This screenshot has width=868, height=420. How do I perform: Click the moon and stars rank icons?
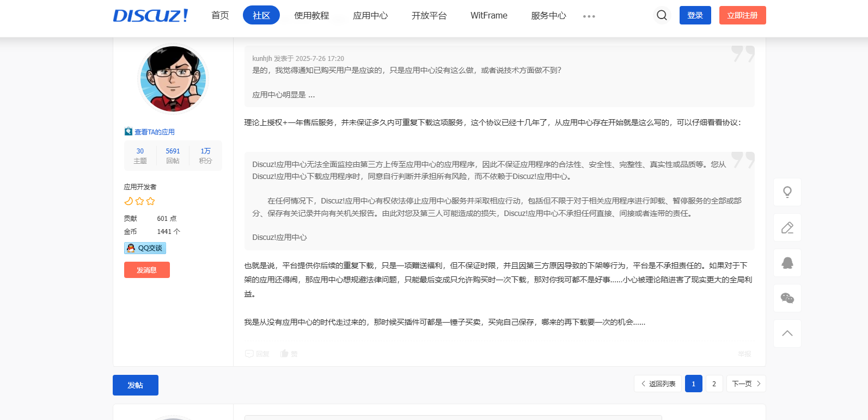point(139,201)
